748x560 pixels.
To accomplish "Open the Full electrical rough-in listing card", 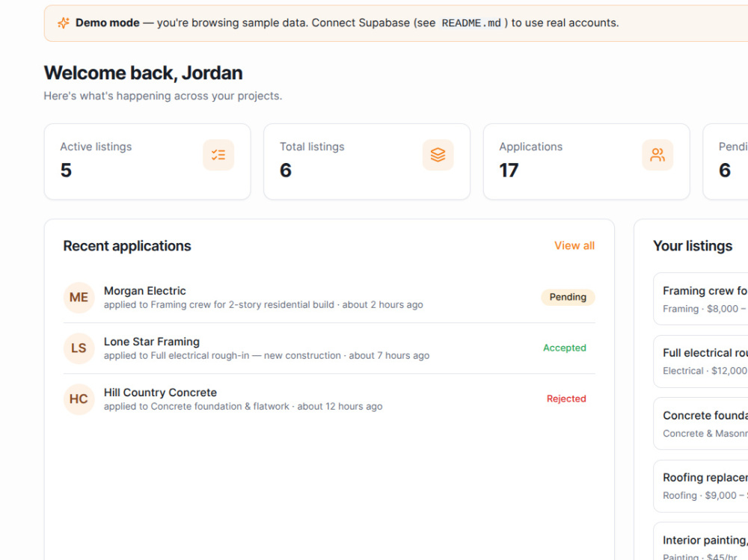I will [x=700, y=362].
